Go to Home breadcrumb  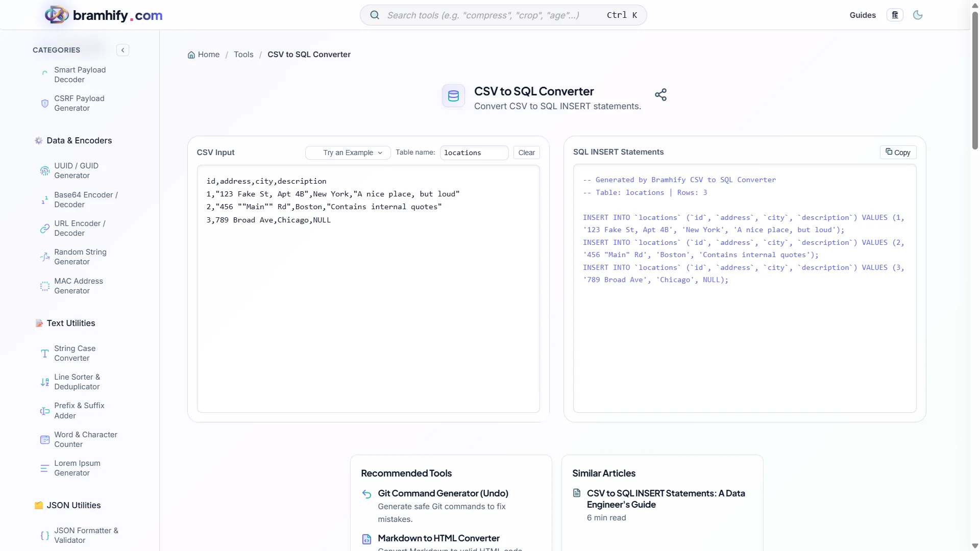pos(204,55)
